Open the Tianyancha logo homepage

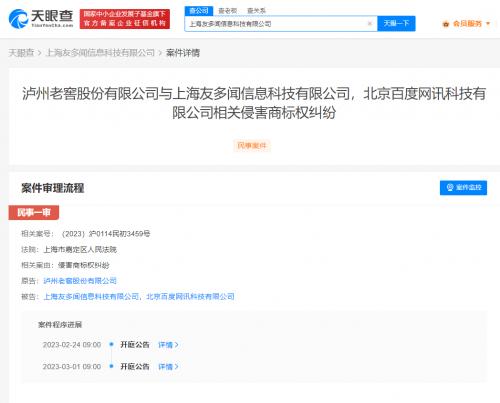click(41, 19)
